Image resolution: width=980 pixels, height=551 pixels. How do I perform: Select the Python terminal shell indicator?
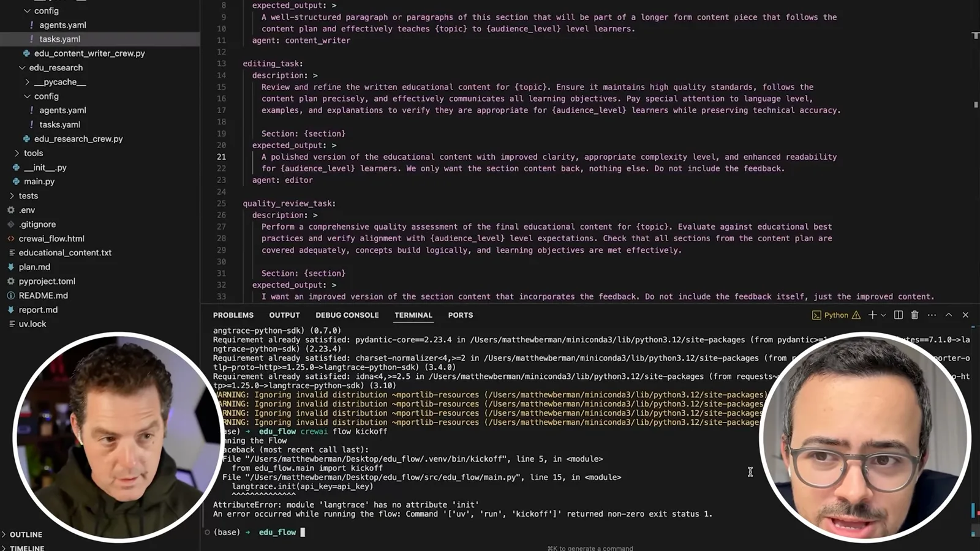831,315
